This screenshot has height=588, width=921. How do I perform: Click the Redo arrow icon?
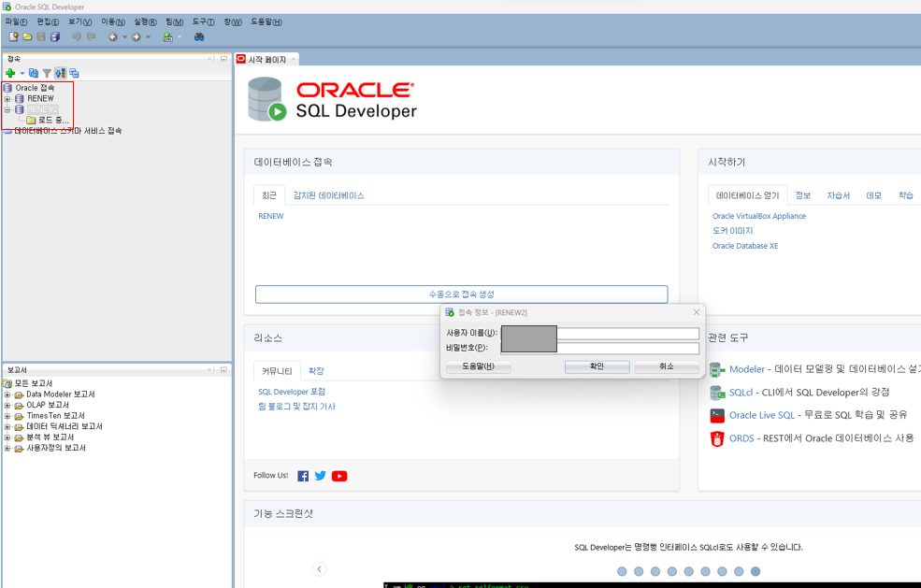91,36
